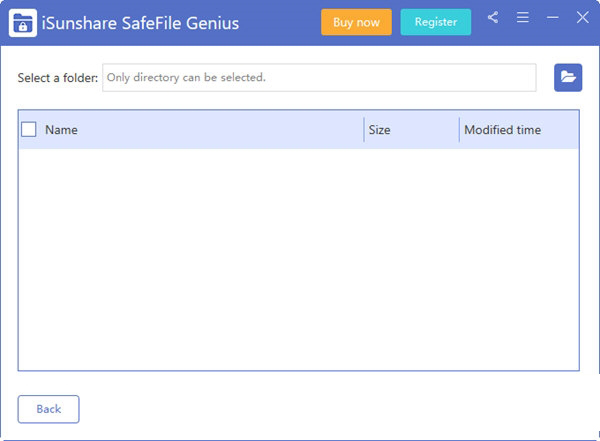
Task: Tick the select-all checkbox beside Name
Action: [29, 130]
